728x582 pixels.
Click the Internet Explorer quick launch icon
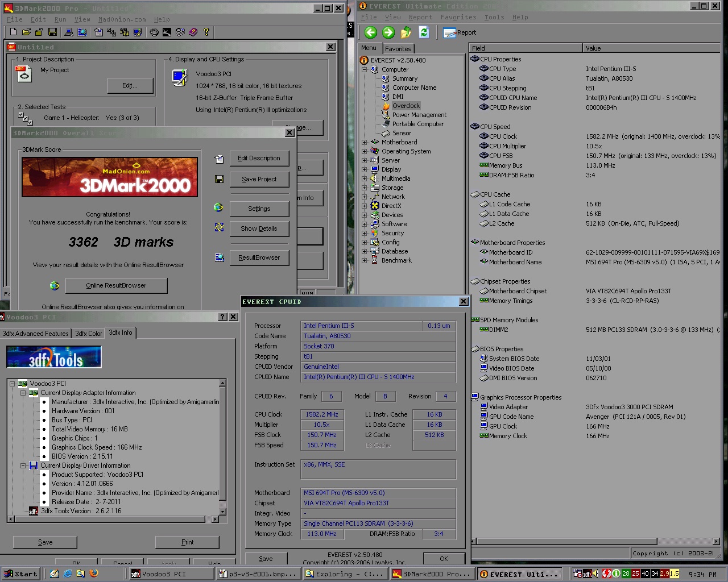[68, 574]
